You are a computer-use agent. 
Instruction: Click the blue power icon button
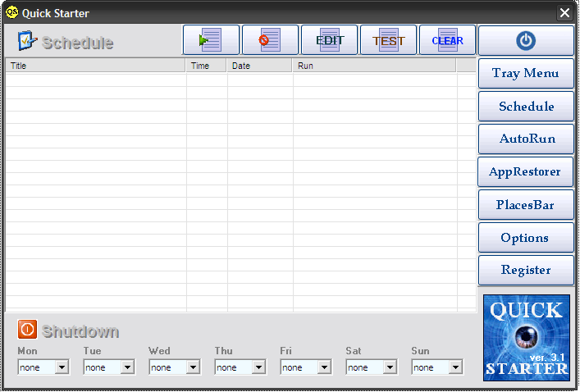pos(526,40)
